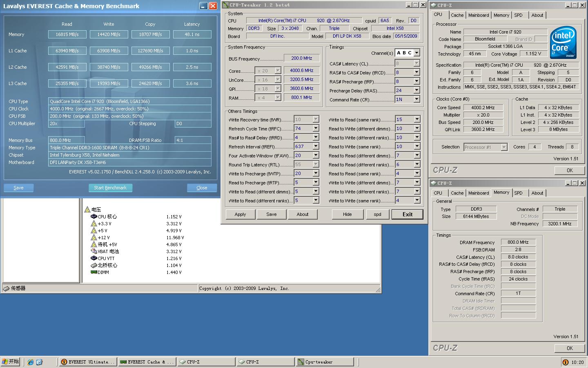Click the +5 V voltage warning icon
This screenshot has height=368, width=588.
[94, 231]
